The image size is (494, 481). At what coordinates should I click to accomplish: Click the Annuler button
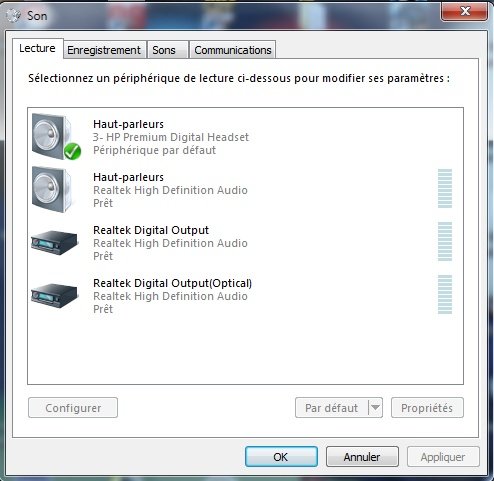[x=362, y=457]
